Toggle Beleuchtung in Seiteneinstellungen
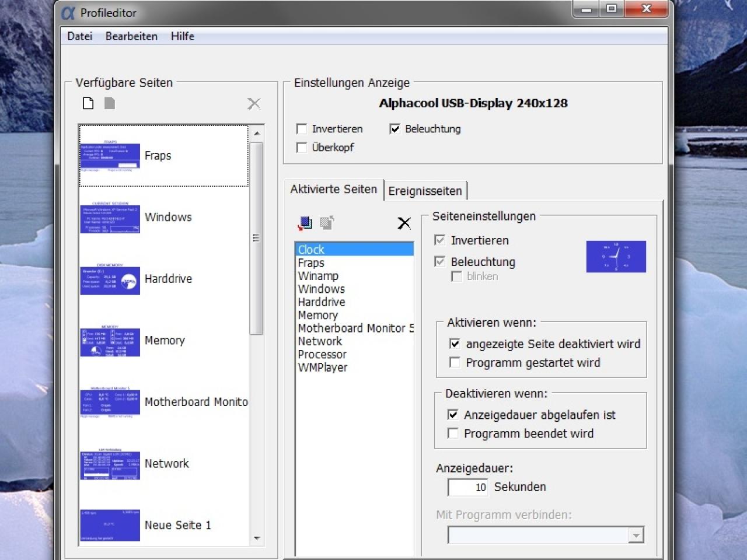The width and height of the screenshot is (747, 560). (440, 261)
